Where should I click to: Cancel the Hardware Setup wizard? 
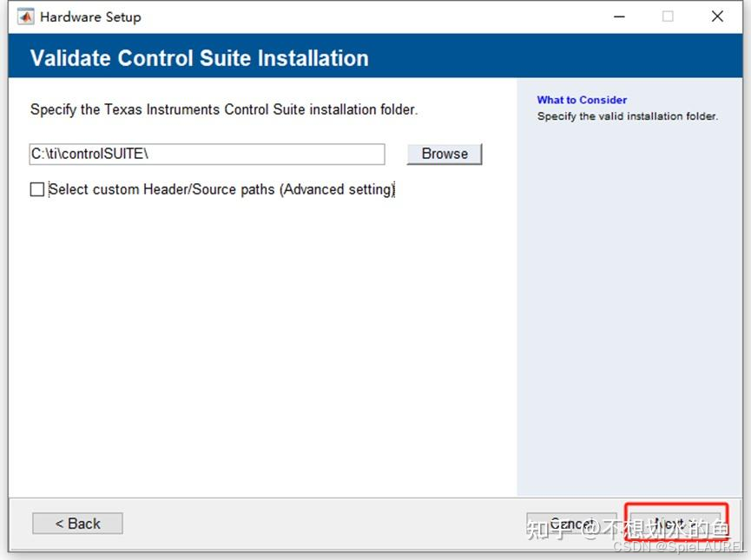[571, 524]
